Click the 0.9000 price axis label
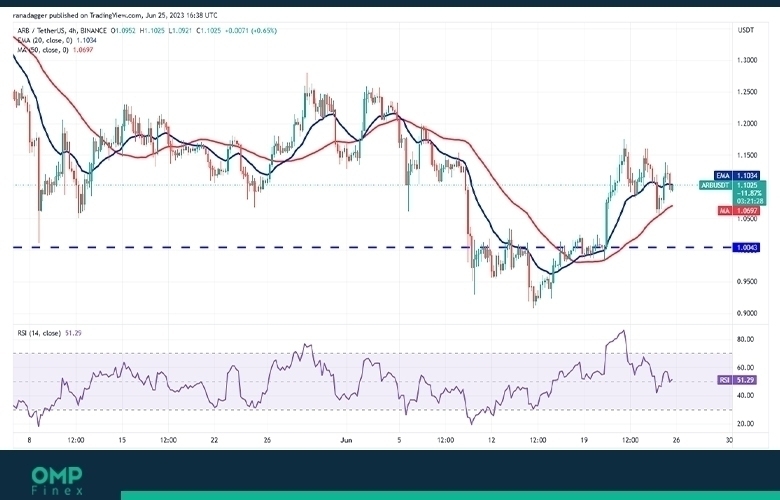The height and width of the screenshot is (500, 780). [747, 313]
